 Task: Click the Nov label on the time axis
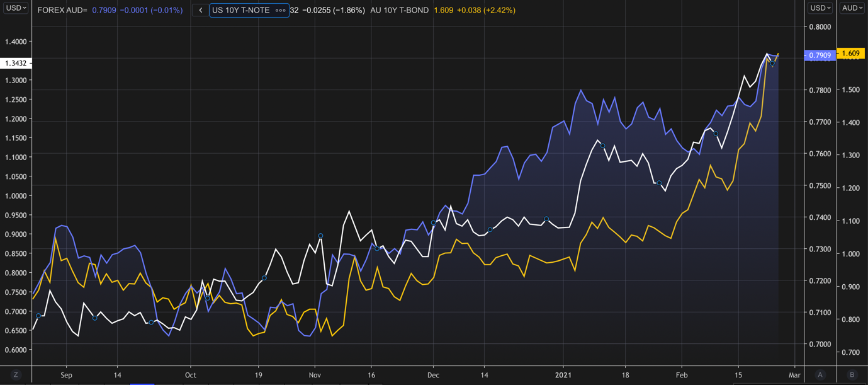pyautogui.click(x=315, y=375)
